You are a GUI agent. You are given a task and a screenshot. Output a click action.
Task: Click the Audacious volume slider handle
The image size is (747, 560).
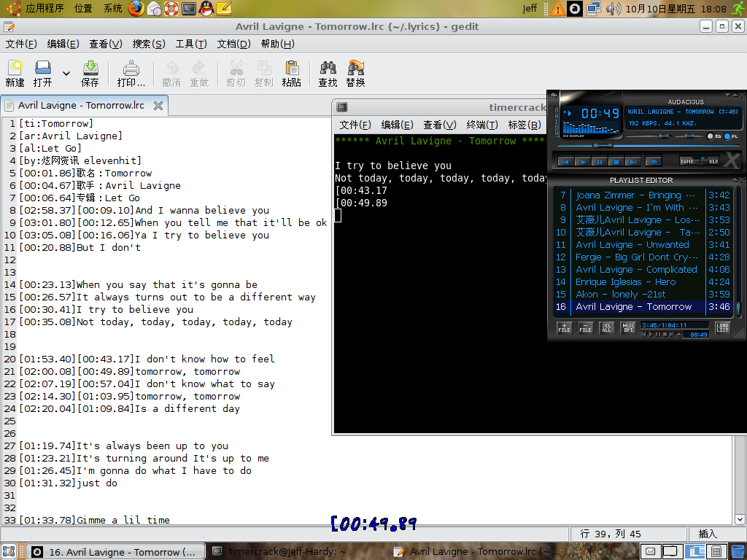click(662, 136)
